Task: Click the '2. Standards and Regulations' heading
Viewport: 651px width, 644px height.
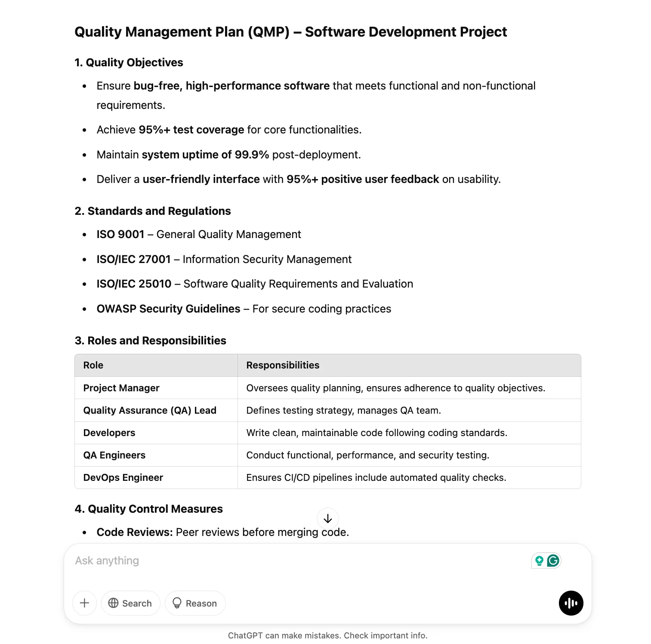Action: pos(153,211)
